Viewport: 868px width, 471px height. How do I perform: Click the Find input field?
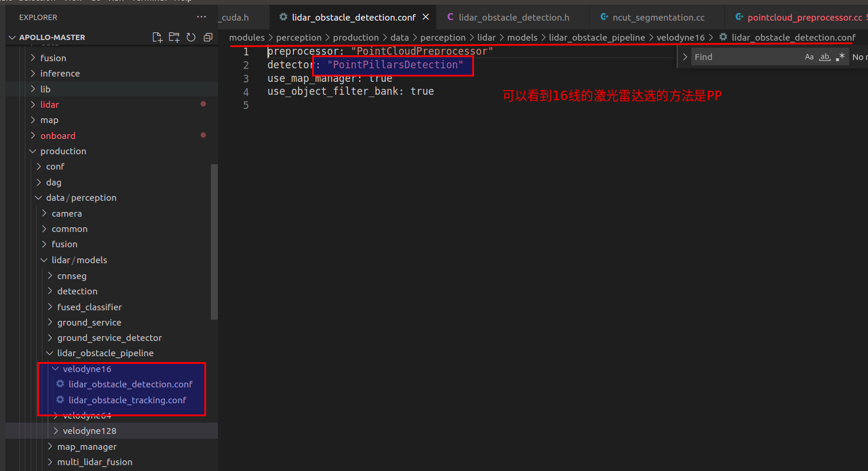point(747,57)
